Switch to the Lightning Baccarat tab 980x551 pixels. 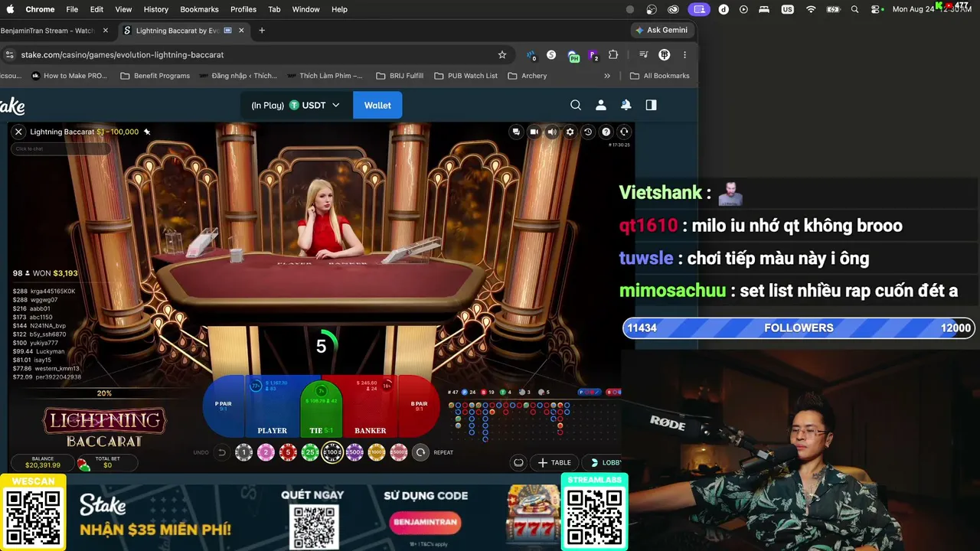coord(184,31)
